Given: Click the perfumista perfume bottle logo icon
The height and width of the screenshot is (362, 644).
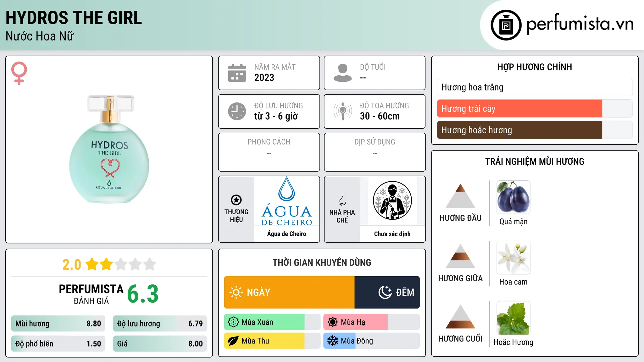Looking at the screenshot, I should (x=506, y=25).
